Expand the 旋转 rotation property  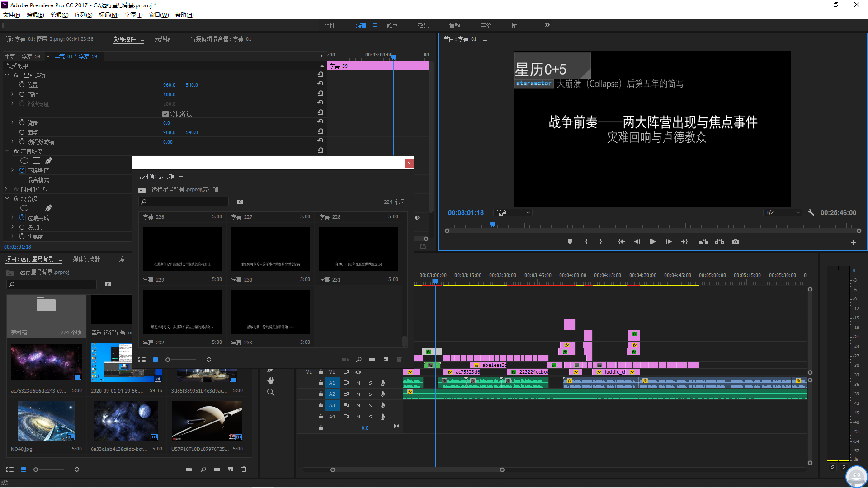tap(12, 122)
